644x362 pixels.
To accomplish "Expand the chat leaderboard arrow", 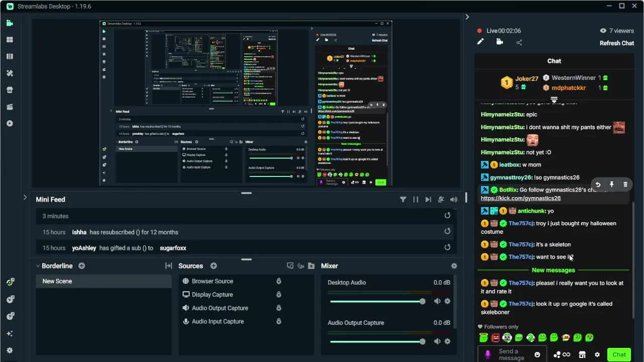I will point(554,100).
